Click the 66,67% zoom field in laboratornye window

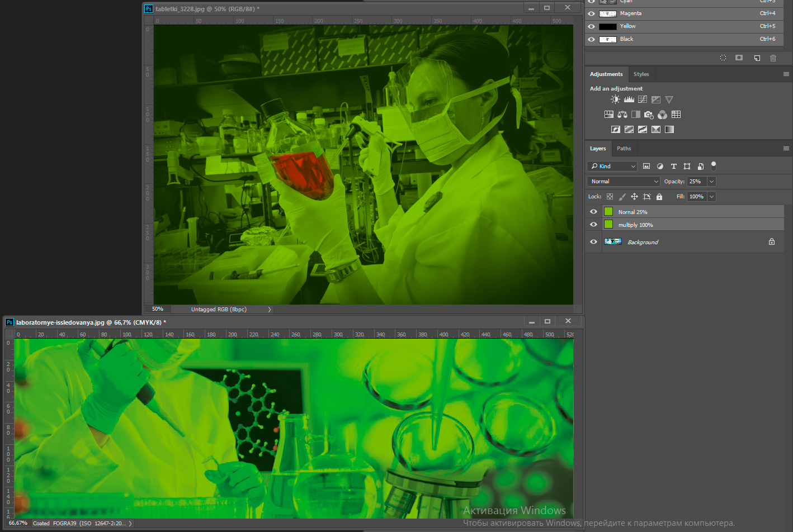click(18, 523)
